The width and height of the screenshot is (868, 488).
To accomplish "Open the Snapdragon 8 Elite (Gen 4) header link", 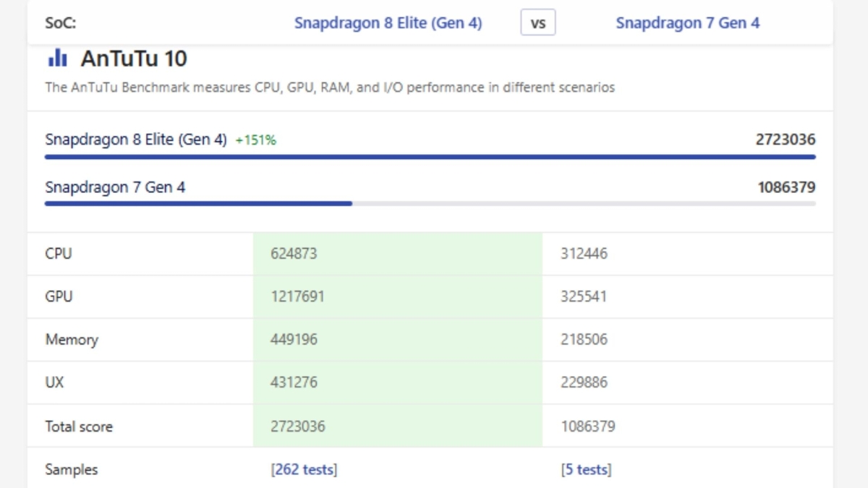I will (388, 22).
